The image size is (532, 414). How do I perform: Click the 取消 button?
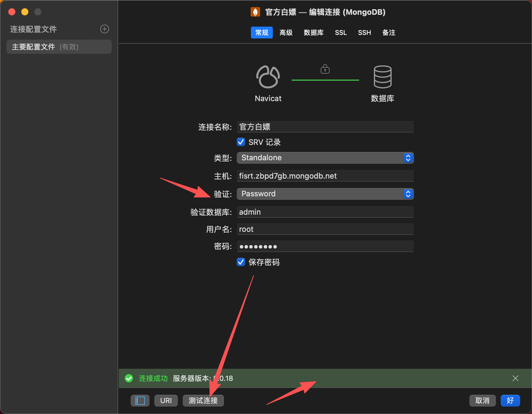(483, 401)
